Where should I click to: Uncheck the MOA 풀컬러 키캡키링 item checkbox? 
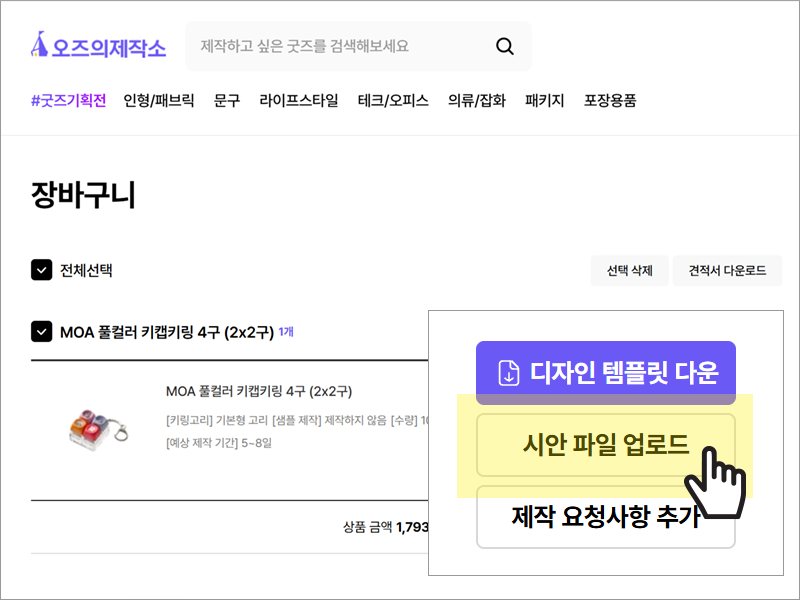[41, 332]
